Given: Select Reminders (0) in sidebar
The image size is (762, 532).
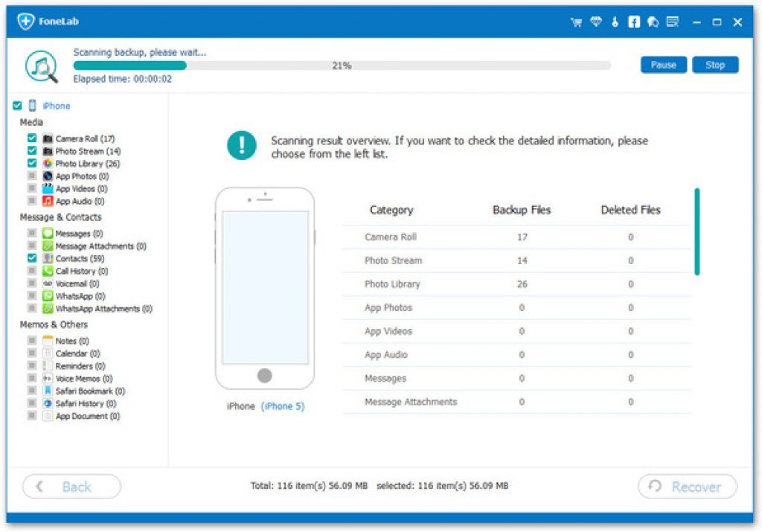Looking at the screenshot, I should (80, 366).
